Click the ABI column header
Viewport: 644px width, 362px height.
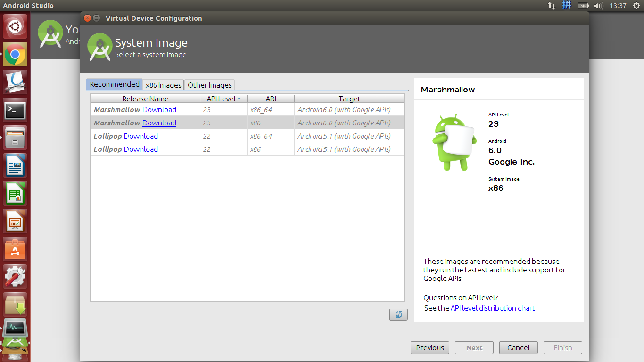pyautogui.click(x=271, y=99)
